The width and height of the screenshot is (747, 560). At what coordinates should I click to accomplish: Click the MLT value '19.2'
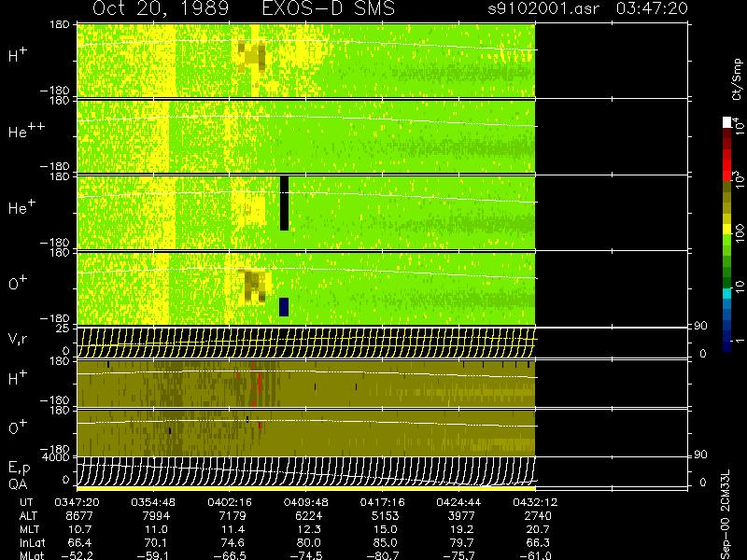(x=461, y=529)
